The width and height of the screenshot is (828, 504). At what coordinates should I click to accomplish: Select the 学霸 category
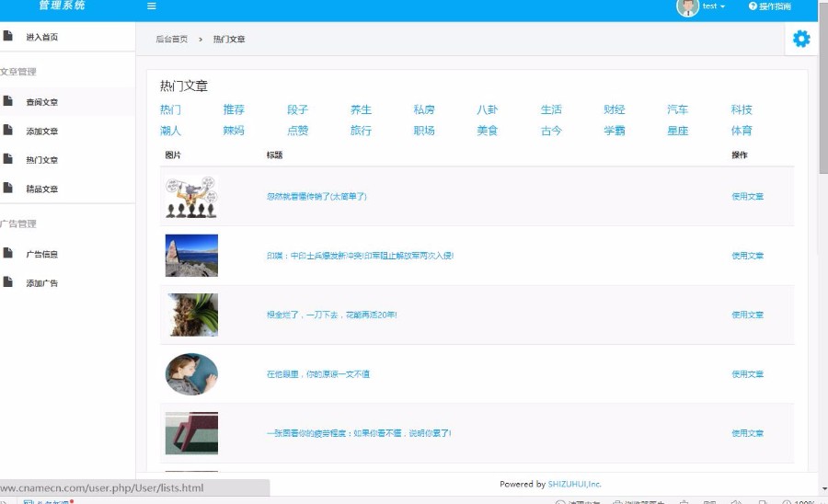pyautogui.click(x=615, y=131)
